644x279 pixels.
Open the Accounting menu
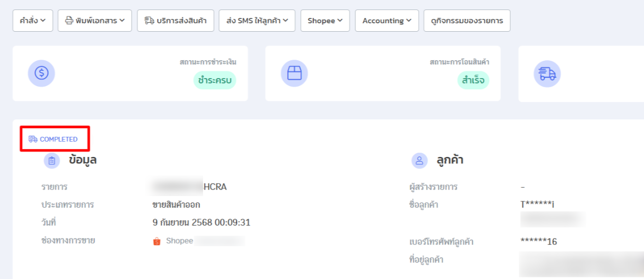(x=387, y=21)
